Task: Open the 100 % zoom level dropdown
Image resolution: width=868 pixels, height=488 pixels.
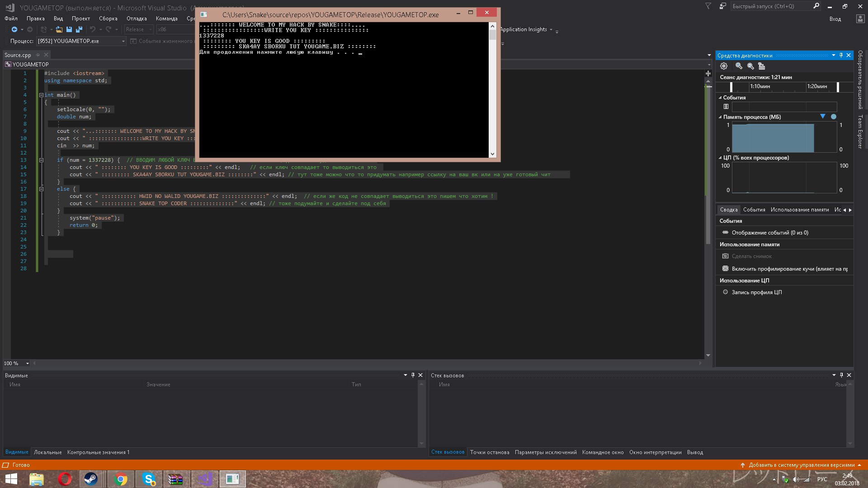Action: click(27, 363)
